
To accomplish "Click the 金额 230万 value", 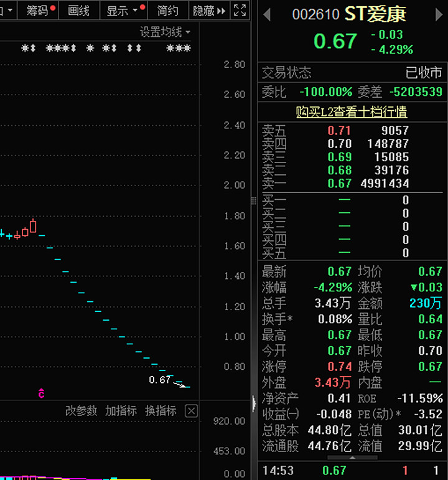I will 426,303.
